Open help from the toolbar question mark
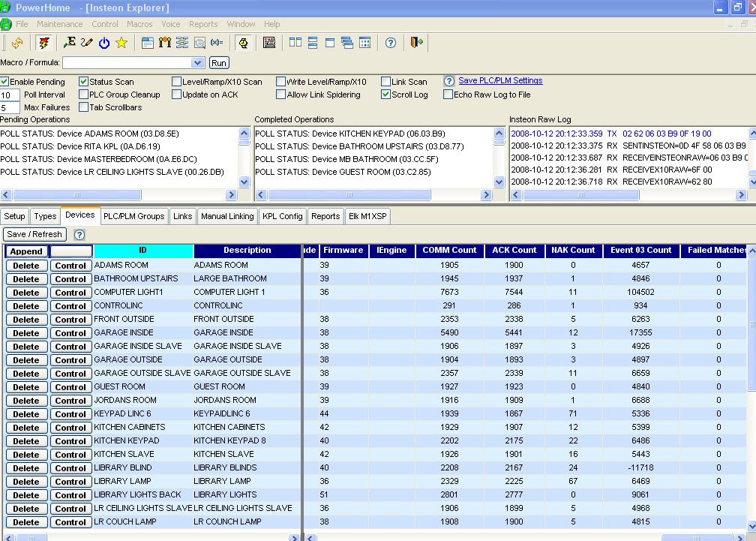The image size is (756, 541). click(391, 43)
